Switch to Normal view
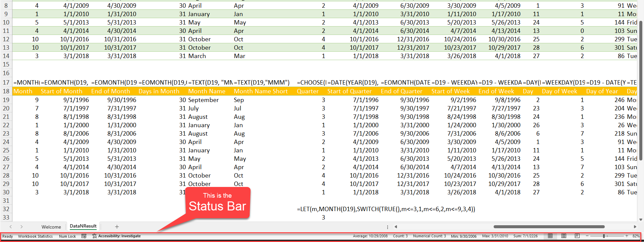The height and width of the screenshot is (242, 644). pos(550,236)
